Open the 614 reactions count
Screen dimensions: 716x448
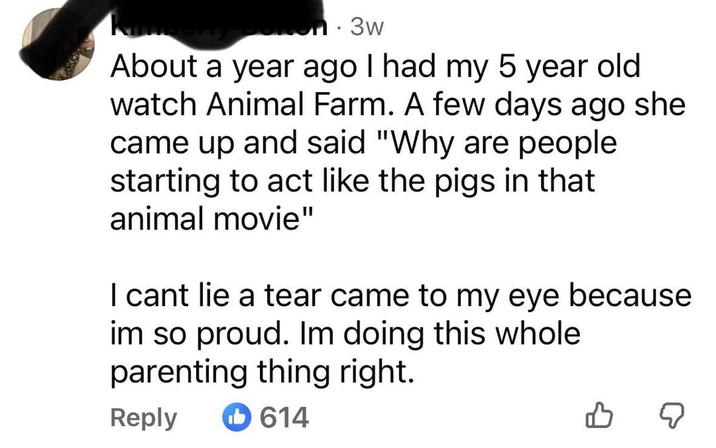tap(284, 418)
